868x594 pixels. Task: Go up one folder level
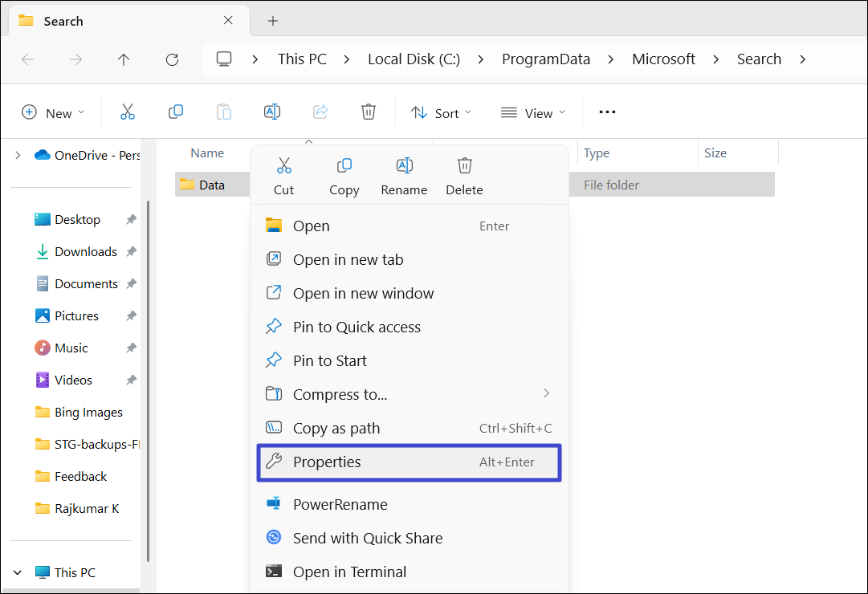124,59
